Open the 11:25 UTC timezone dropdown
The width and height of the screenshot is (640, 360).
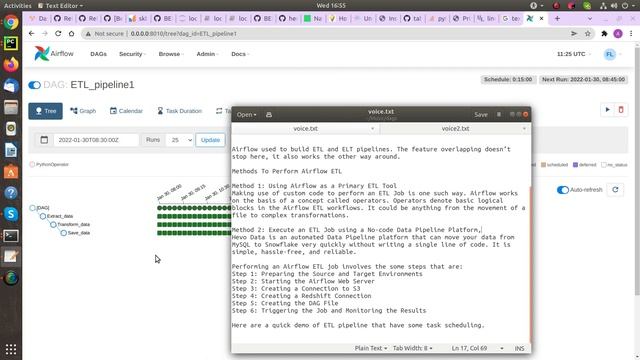coord(573,54)
